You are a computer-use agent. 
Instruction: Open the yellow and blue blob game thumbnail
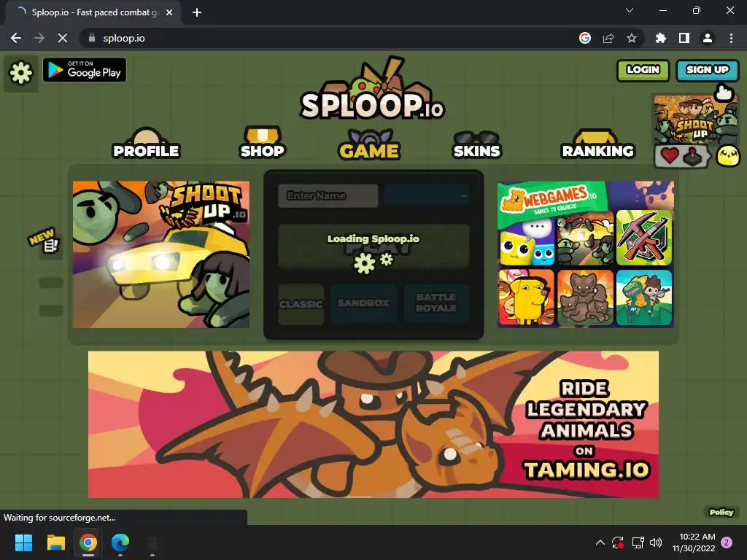[526, 242]
